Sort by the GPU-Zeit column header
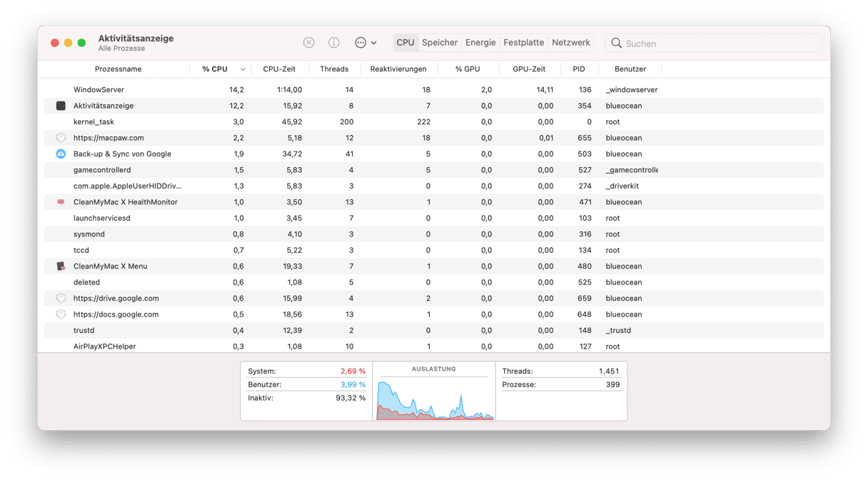Viewport: 868px width, 480px height. [x=529, y=69]
